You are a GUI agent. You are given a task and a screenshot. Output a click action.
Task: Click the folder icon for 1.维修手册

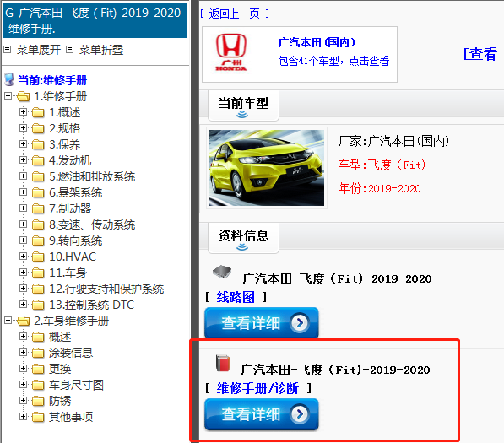[24, 95]
